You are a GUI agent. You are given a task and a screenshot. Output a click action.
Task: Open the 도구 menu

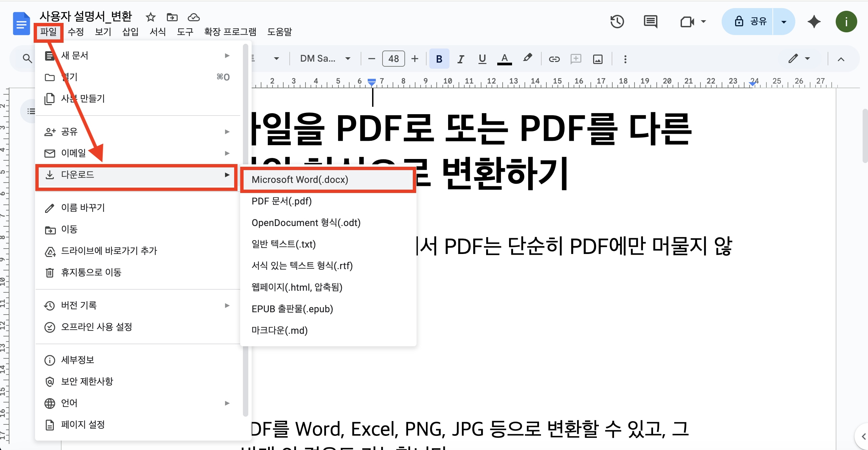(x=185, y=32)
